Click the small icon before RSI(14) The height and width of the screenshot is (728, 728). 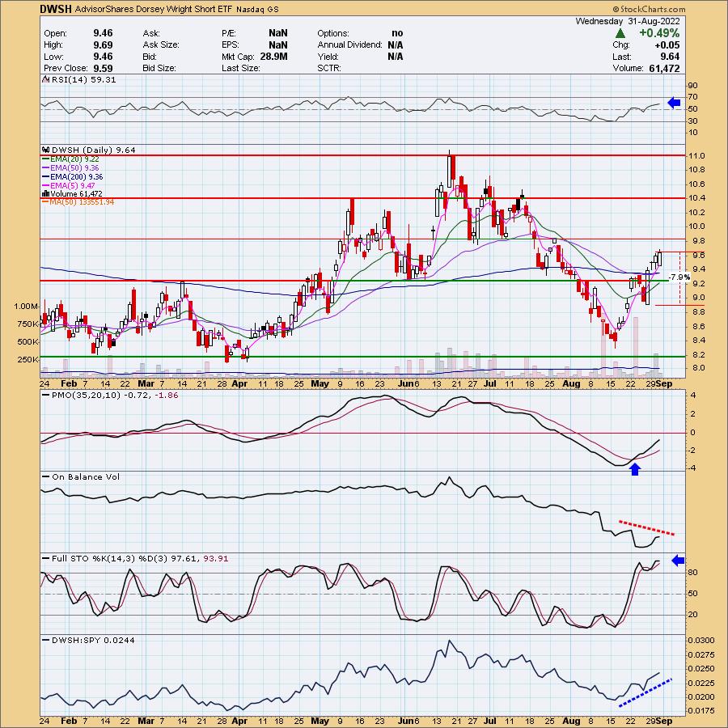[x=46, y=79]
